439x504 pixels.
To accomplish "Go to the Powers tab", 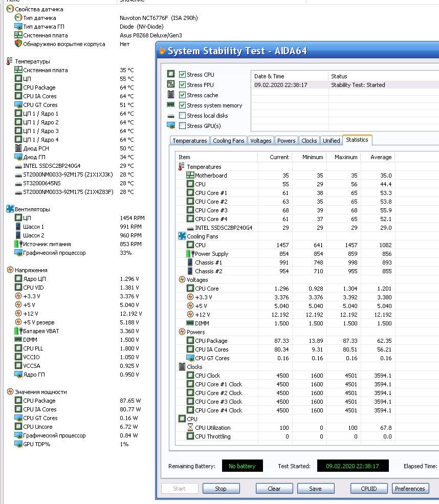I will coord(286,141).
